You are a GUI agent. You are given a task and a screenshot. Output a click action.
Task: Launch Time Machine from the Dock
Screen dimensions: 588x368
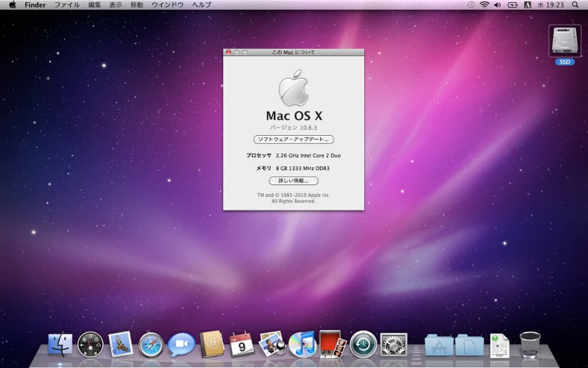tap(363, 345)
